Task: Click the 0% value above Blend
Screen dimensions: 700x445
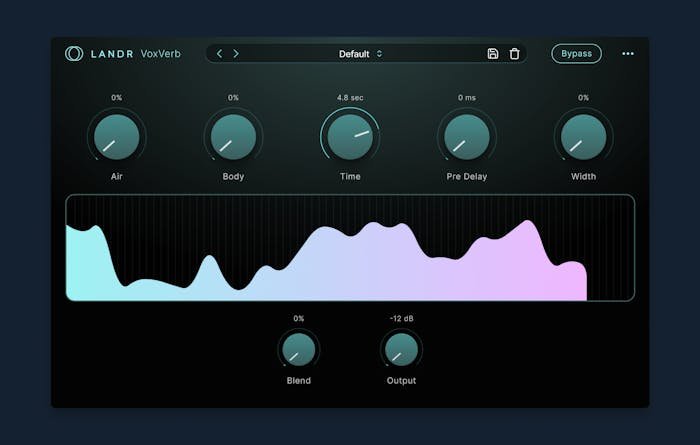Action: click(299, 318)
